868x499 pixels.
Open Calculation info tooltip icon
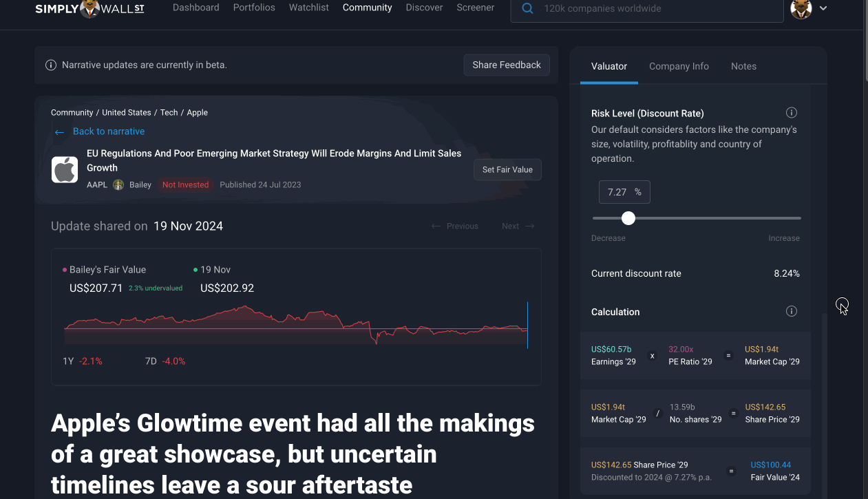click(x=792, y=311)
